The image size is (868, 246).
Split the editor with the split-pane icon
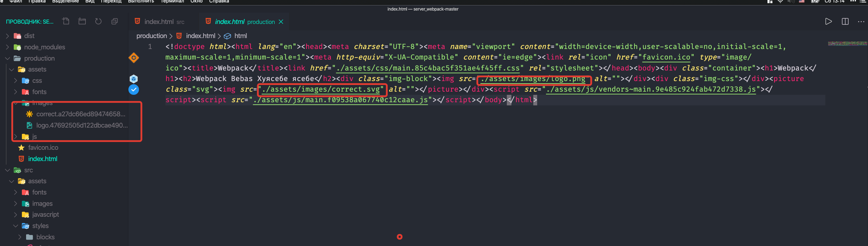click(x=845, y=21)
